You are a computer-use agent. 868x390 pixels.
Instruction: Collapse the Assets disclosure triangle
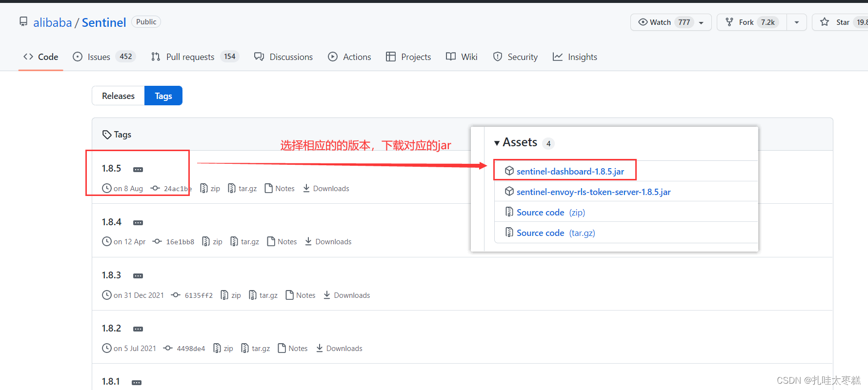point(497,143)
